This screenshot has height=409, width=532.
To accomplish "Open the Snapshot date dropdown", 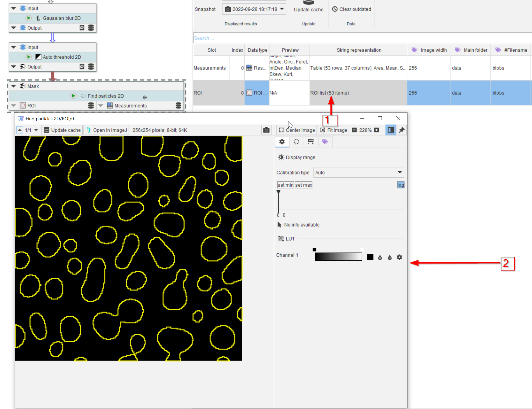I will (254, 9).
